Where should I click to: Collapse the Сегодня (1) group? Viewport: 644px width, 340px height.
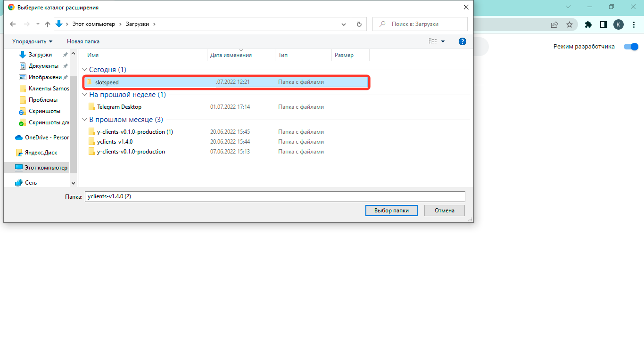(x=85, y=70)
